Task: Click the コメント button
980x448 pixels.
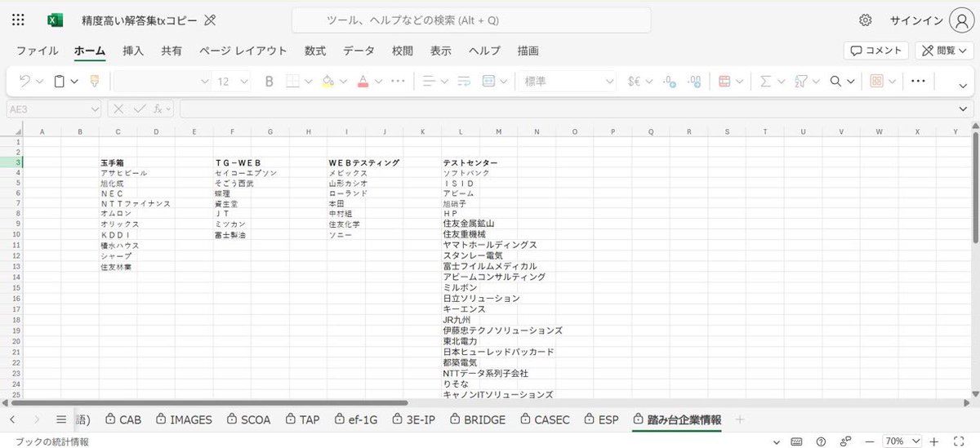Action: coord(876,51)
